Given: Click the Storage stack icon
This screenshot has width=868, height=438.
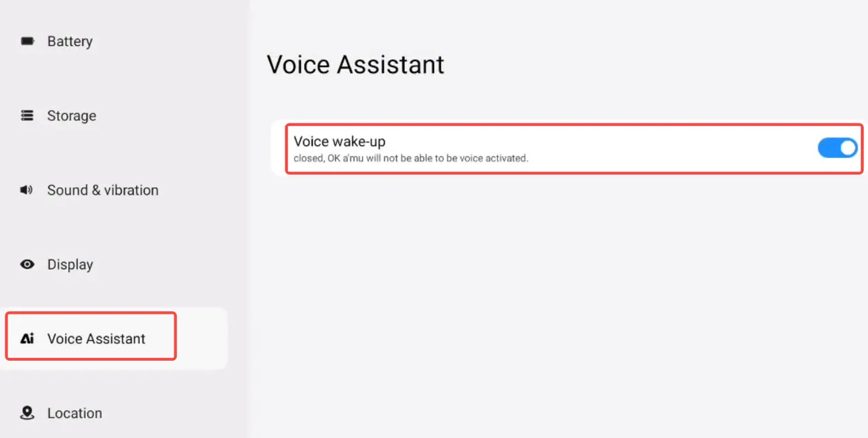Looking at the screenshot, I should pyautogui.click(x=27, y=116).
